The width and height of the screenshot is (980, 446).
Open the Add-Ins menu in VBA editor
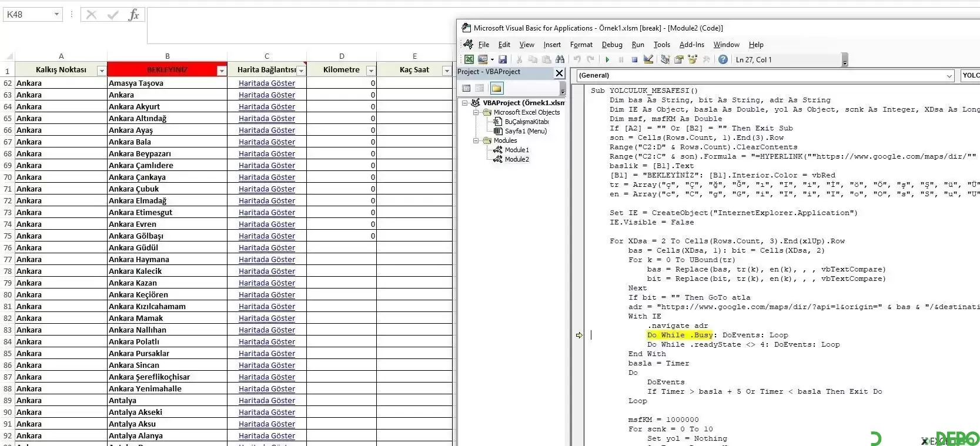pos(692,45)
